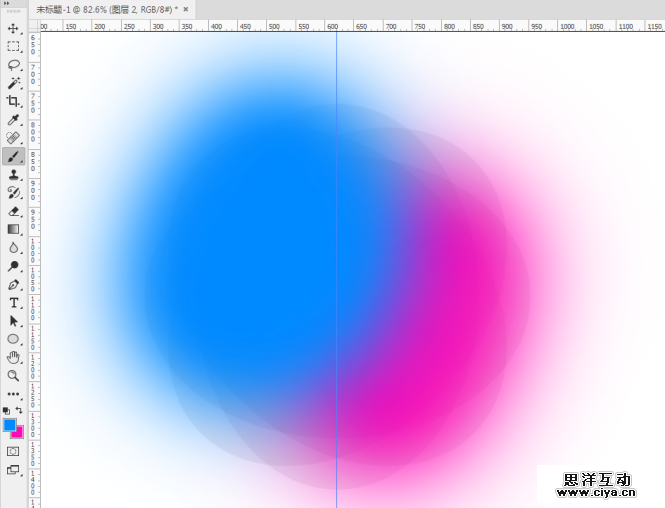Select the Gradient tool
This screenshot has width=665, height=508.
pyautogui.click(x=13, y=229)
